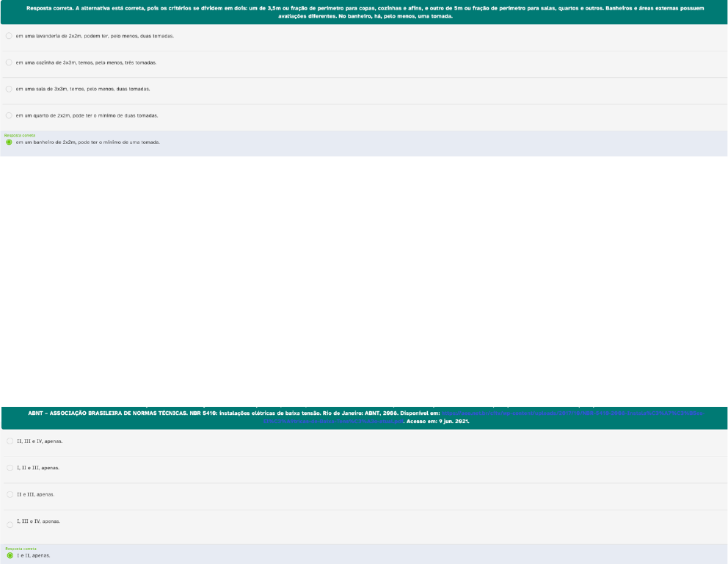Choose the 'I, II e III, apenas' radio button
The image size is (728, 564).
(10, 467)
